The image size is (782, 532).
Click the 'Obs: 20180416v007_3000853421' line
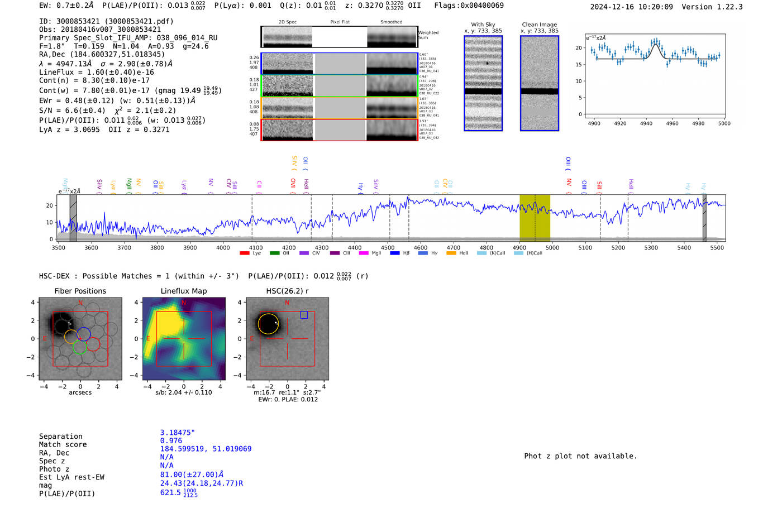click(x=100, y=30)
